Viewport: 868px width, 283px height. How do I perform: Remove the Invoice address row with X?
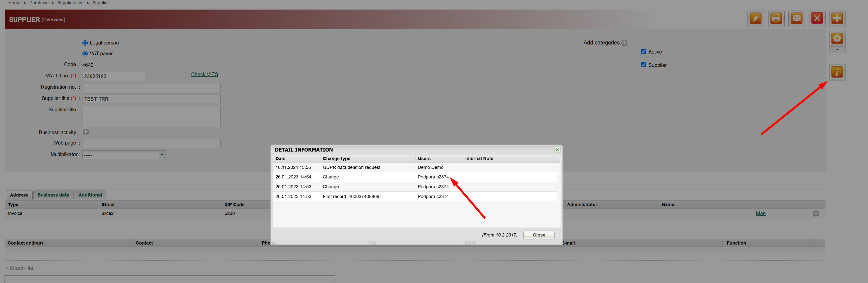816,214
